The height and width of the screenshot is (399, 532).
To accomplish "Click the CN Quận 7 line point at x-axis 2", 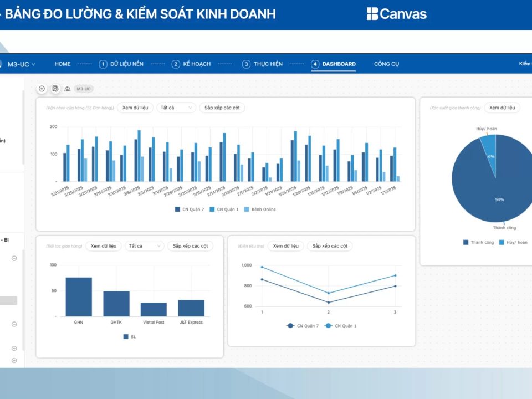I will click(329, 303).
